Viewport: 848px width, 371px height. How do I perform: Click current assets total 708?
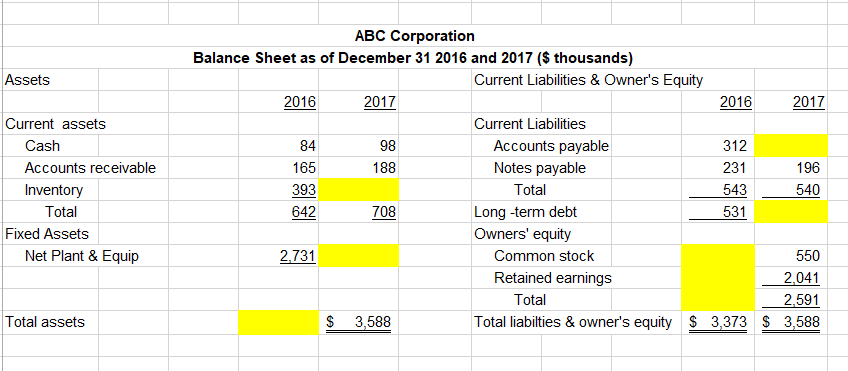pyautogui.click(x=385, y=212)
